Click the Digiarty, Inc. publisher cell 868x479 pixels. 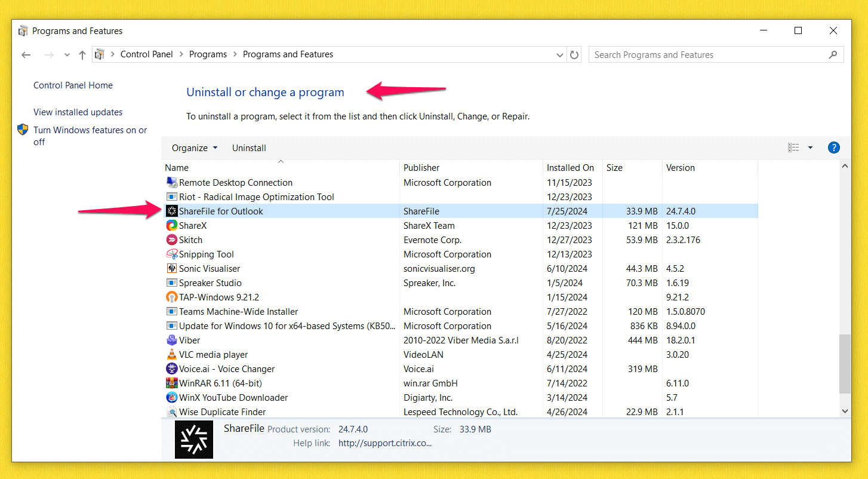click(x=428, y=397)
